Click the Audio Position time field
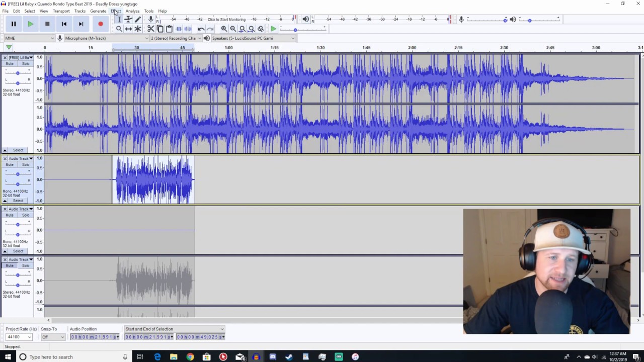 [x=95, y=337]
